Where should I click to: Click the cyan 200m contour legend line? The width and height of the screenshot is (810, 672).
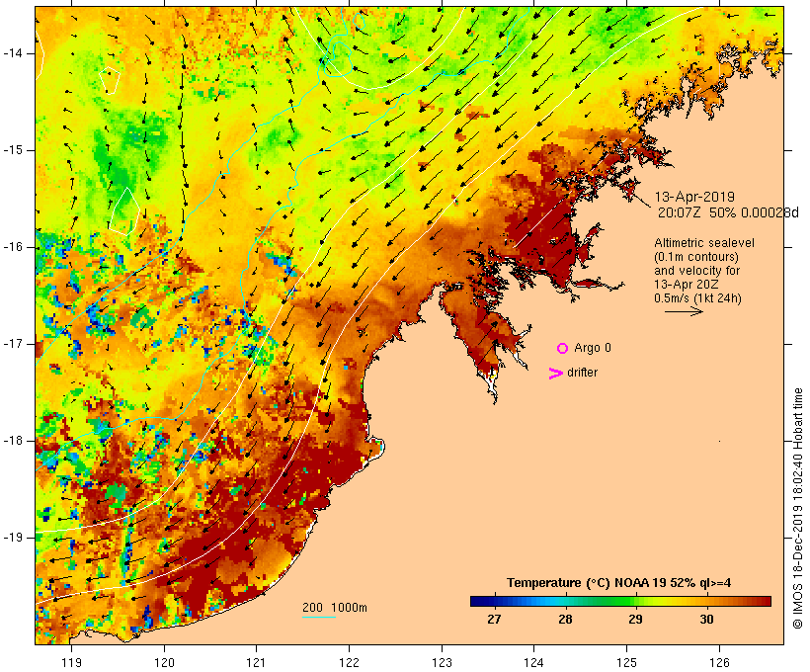pyautogui.click(x=319, y=617)
